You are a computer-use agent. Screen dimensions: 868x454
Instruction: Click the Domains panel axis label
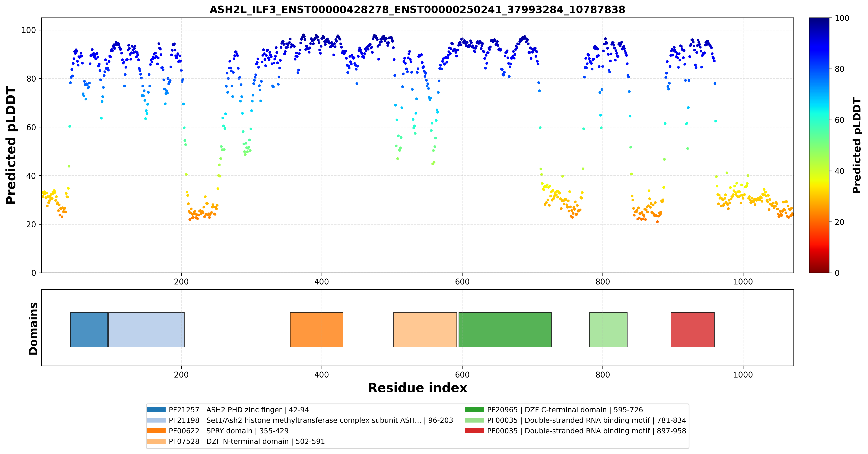tap(33, 329)
